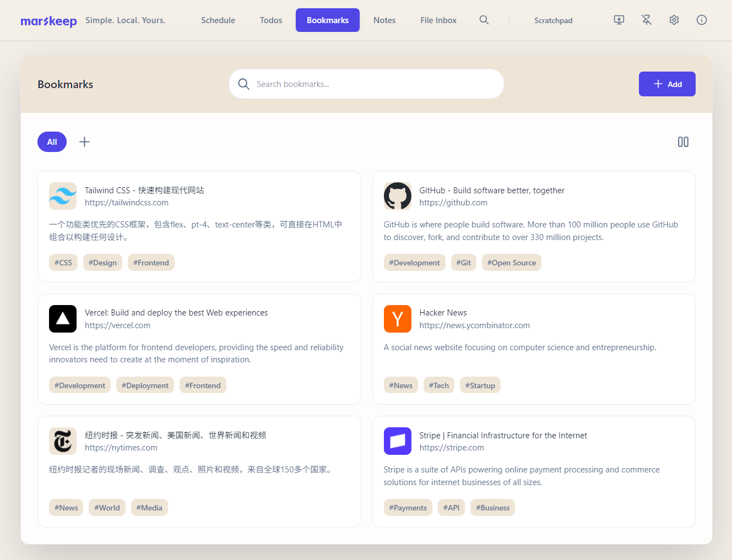Filter by the #Frontend tag on Tailwind
This screenshot has height=560, width=732.
pos(151,263)
